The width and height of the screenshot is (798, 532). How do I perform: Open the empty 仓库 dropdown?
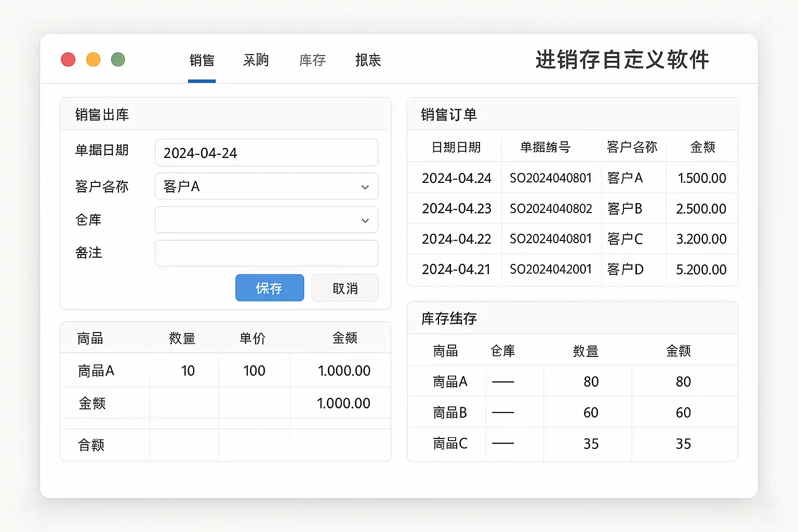point(266,220)
